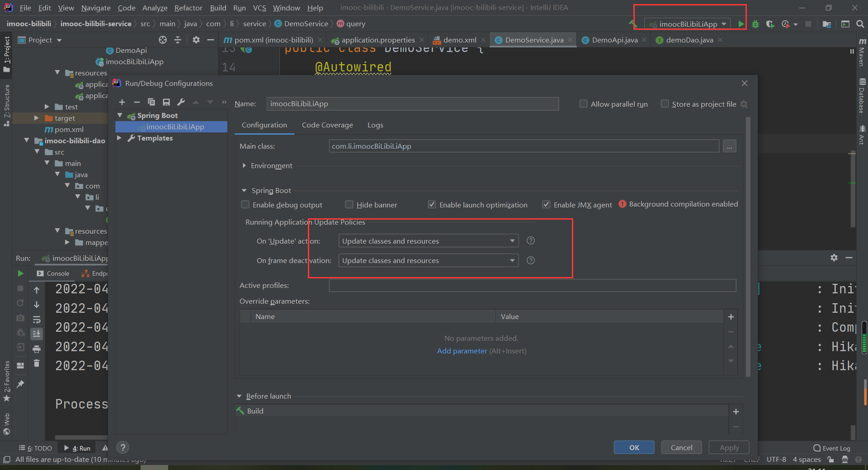
Task: Copy the selected run configuration
Action: click(151, 103)
